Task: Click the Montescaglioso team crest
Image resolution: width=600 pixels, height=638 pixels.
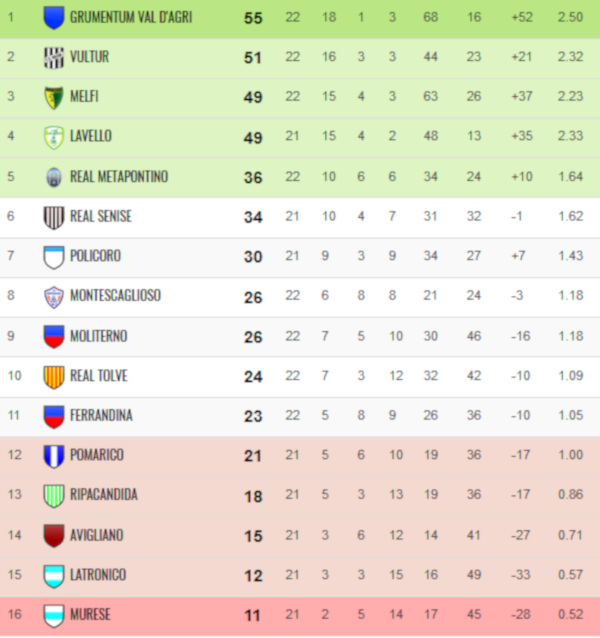Action: click(54, 297)
